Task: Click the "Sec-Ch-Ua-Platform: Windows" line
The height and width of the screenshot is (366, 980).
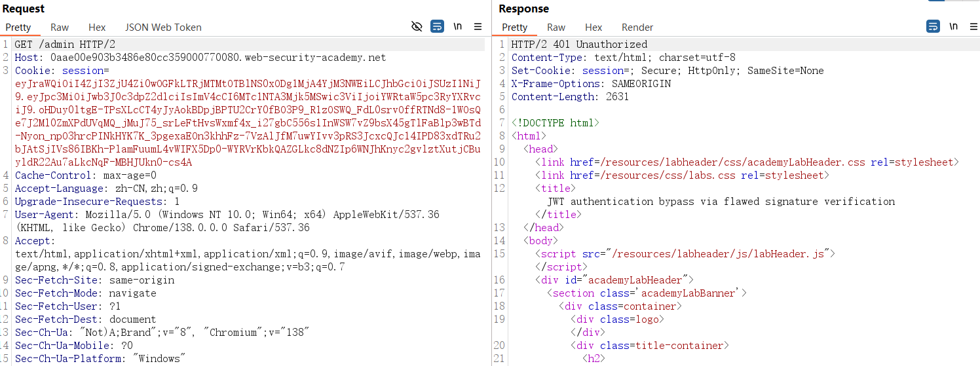Action: (100, 359)
